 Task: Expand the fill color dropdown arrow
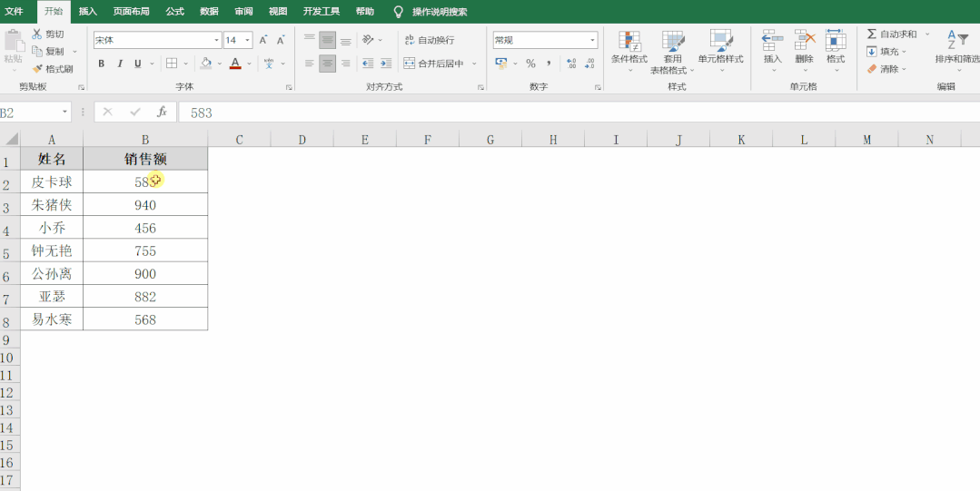point(220,64)
